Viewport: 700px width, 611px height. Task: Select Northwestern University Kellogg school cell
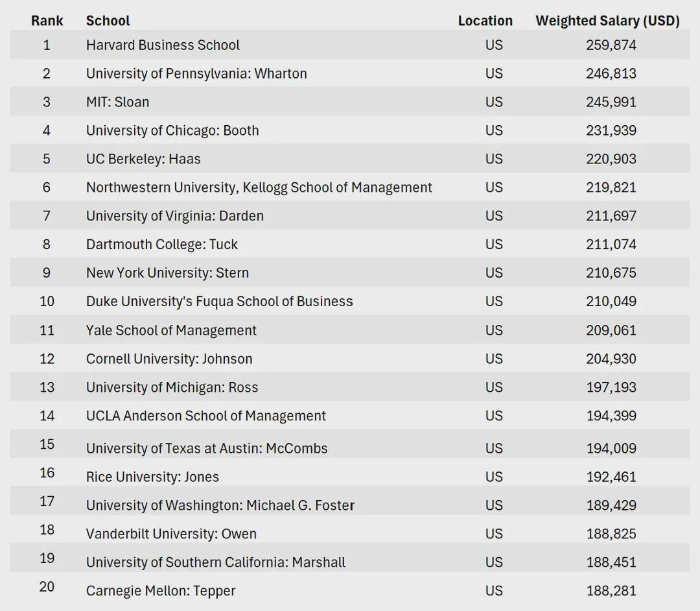coord(259,188)
